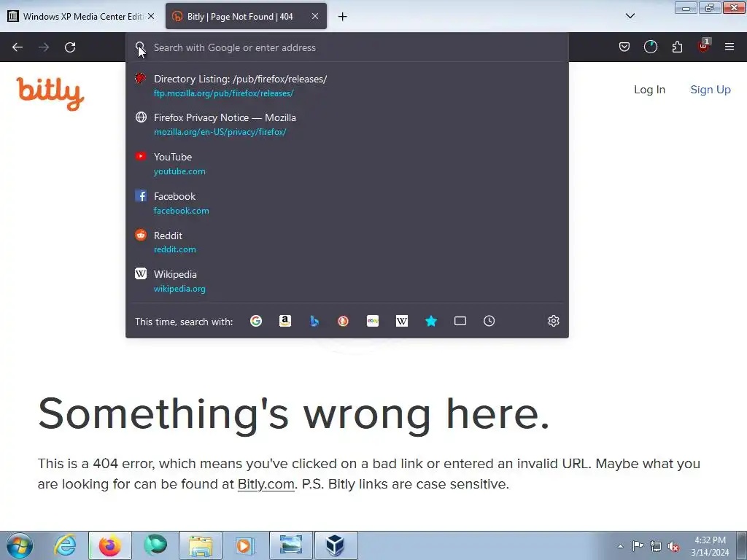Screen dimensions: 747x560
Task: Open the Firefox Privacy Notice suggestion
Action: (347, 124)
